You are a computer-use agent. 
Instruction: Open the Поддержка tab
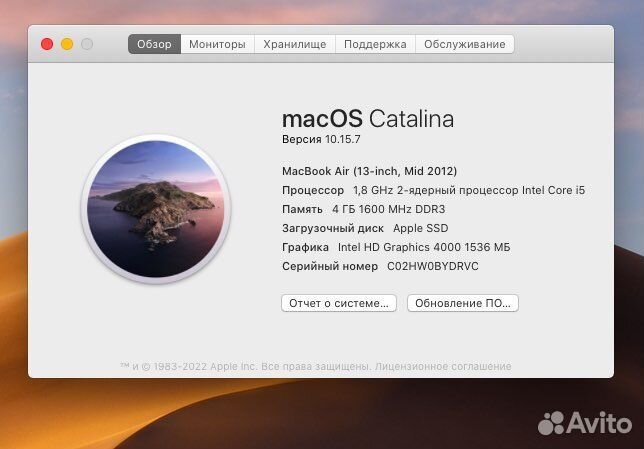click(x=375, y=44)
